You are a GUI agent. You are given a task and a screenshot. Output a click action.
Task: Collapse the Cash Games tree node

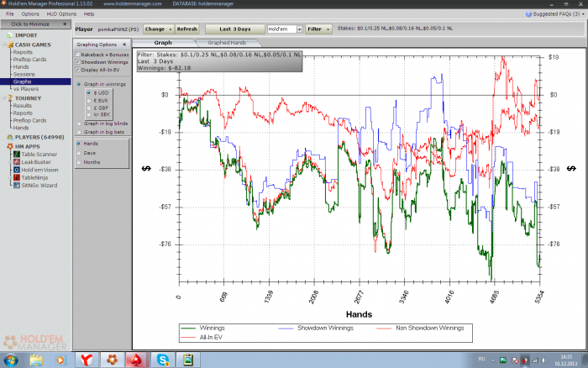click(x=3, y=45)
